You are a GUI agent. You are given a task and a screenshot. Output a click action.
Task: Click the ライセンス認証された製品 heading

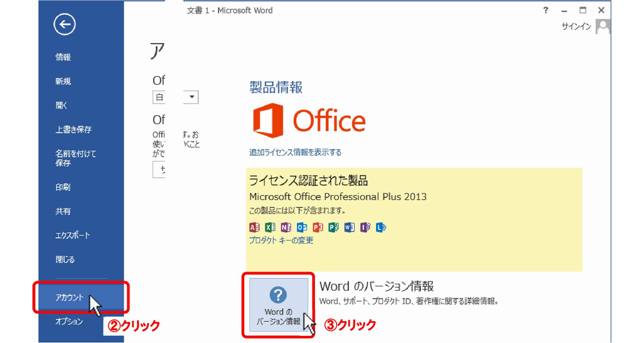[308, 181]
